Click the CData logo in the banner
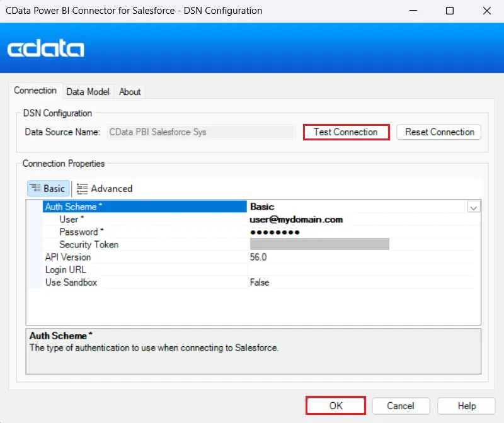 pyautogui.click(x=45, y=48)
